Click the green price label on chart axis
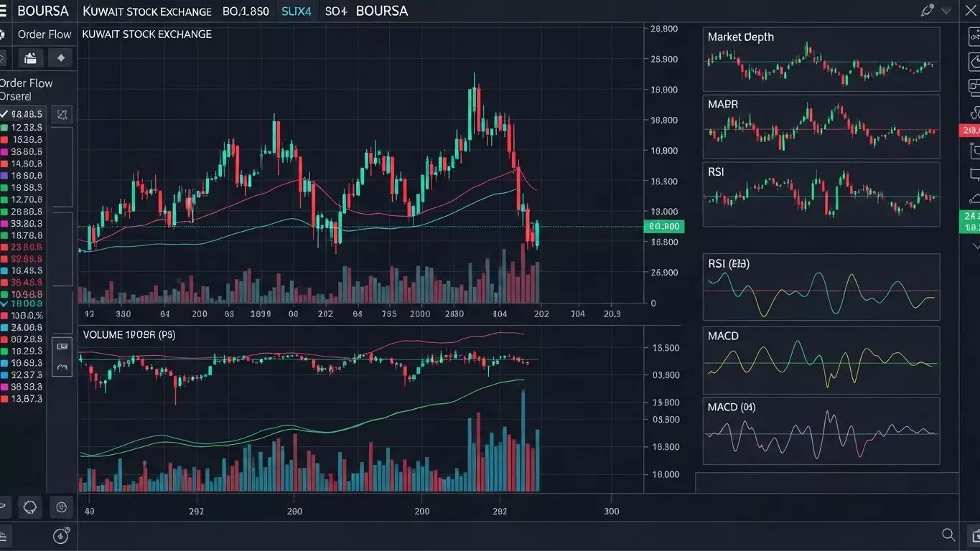980x551 pixels. coord(663,227)
